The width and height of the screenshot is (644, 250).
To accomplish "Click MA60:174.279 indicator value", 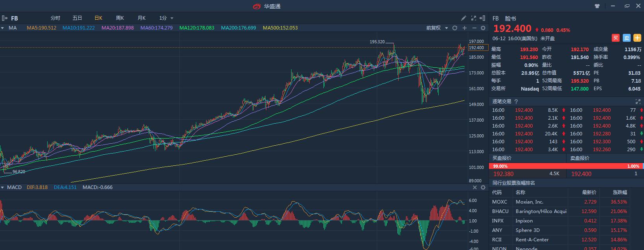I will pos(156,28).
